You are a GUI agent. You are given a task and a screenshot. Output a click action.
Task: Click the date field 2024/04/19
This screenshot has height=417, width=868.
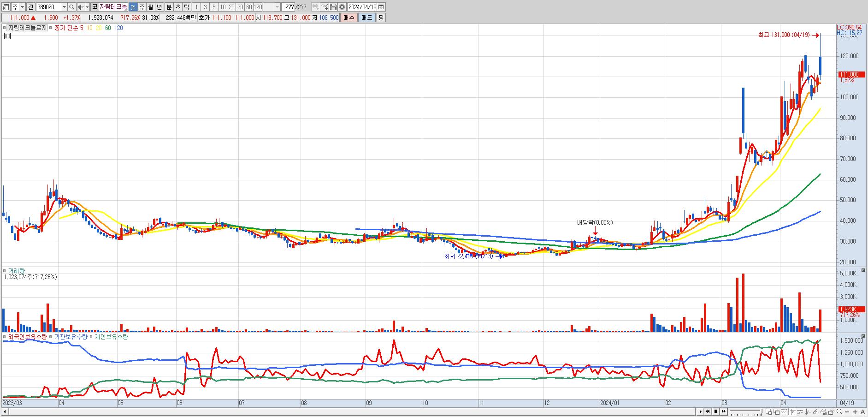tap(362, 7)
